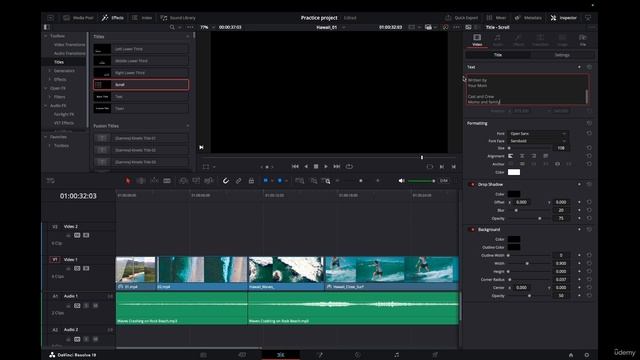Switch to the inspector Settings tab

click(562, 55)
